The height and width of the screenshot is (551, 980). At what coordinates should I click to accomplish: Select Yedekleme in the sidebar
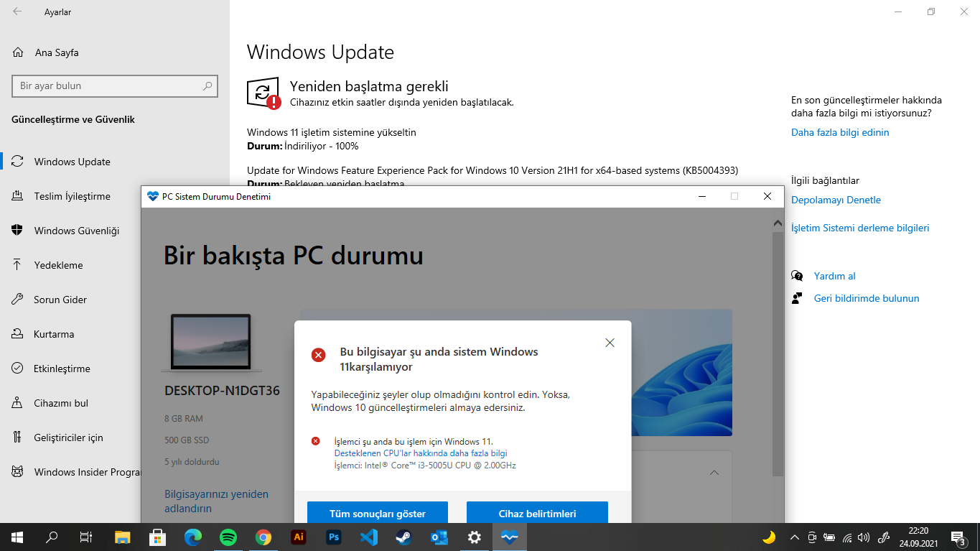[58, 265]
